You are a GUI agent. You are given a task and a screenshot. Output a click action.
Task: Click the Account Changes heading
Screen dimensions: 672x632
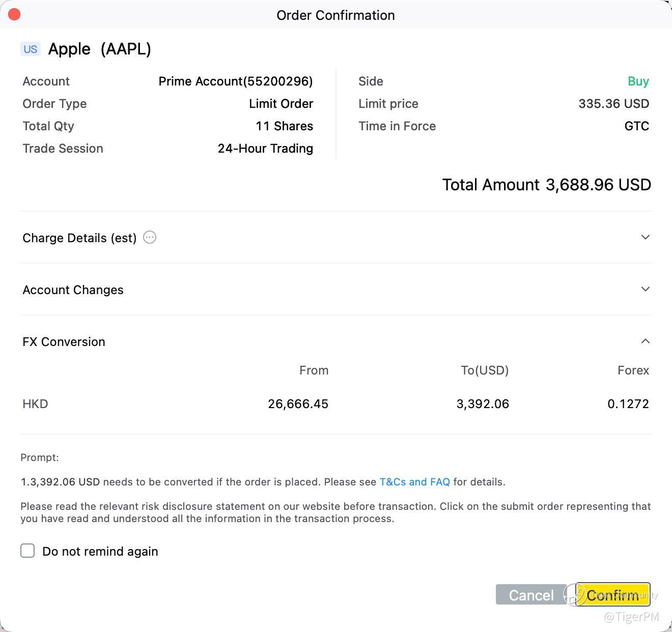tap(73, 290)
